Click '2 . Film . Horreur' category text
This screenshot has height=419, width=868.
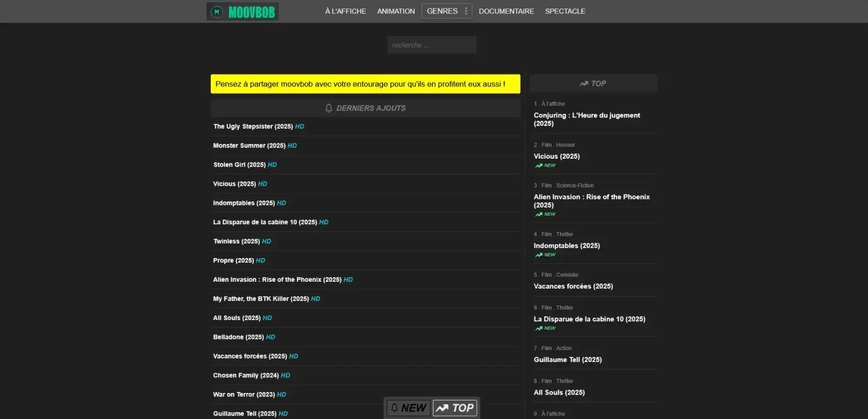[554, 145]
